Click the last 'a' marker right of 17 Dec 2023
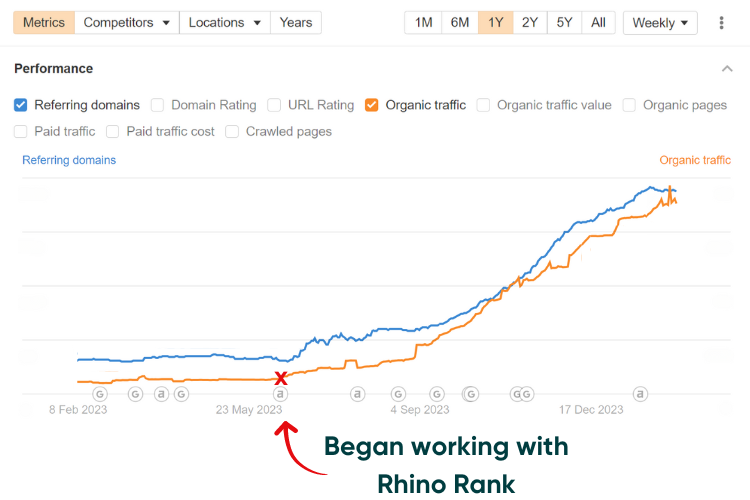 coord(640,394)
